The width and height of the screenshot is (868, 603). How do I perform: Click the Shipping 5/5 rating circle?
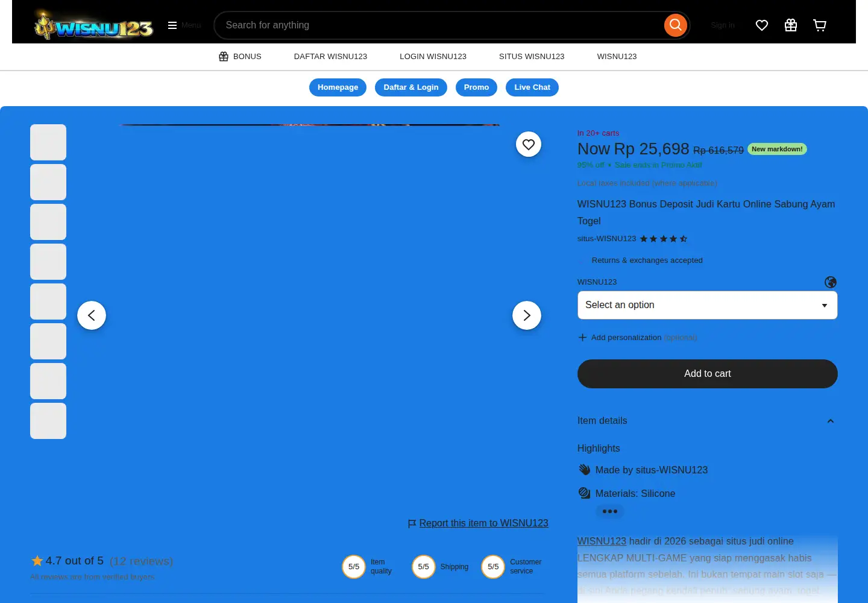tap(424, 567)
